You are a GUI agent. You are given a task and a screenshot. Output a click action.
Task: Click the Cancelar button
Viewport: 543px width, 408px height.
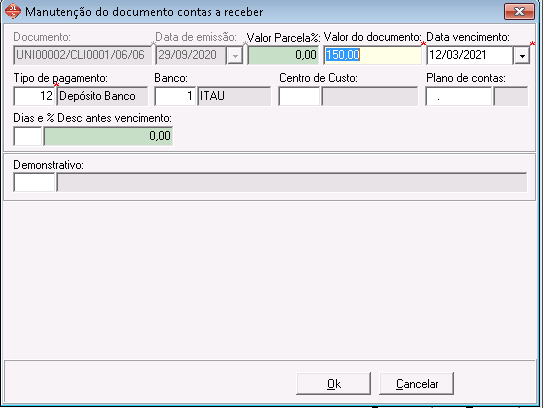417,384
